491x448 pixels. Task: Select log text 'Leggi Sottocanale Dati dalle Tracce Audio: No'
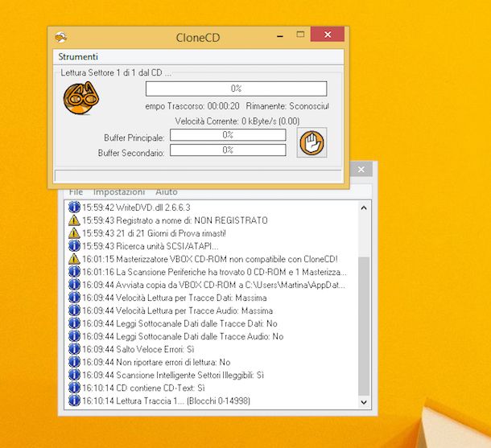click(x=200, y=336)
